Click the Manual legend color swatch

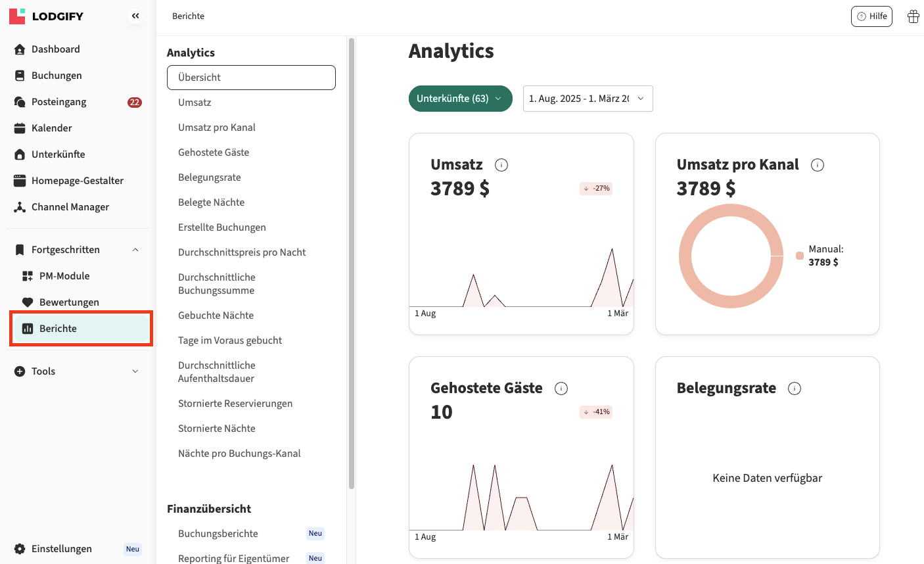click(800, 256)
